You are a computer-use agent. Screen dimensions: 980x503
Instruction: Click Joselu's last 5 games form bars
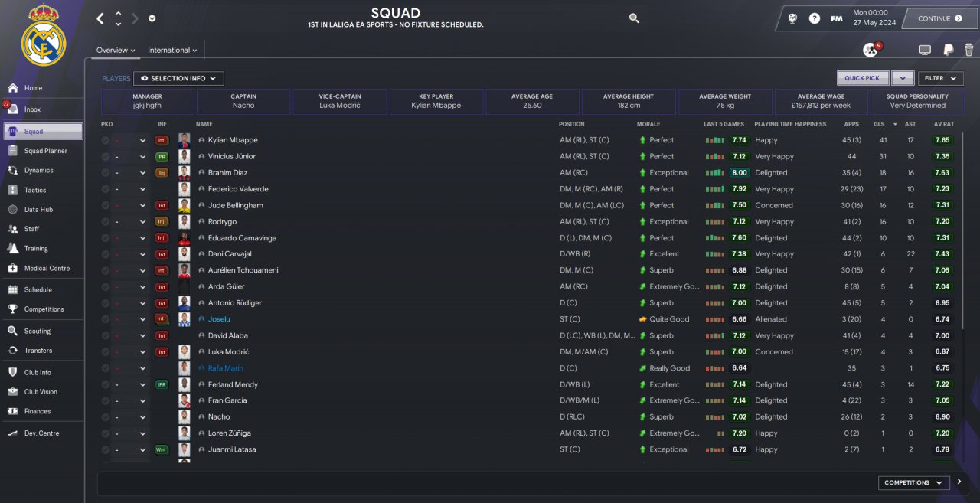[x=714, y=319]
